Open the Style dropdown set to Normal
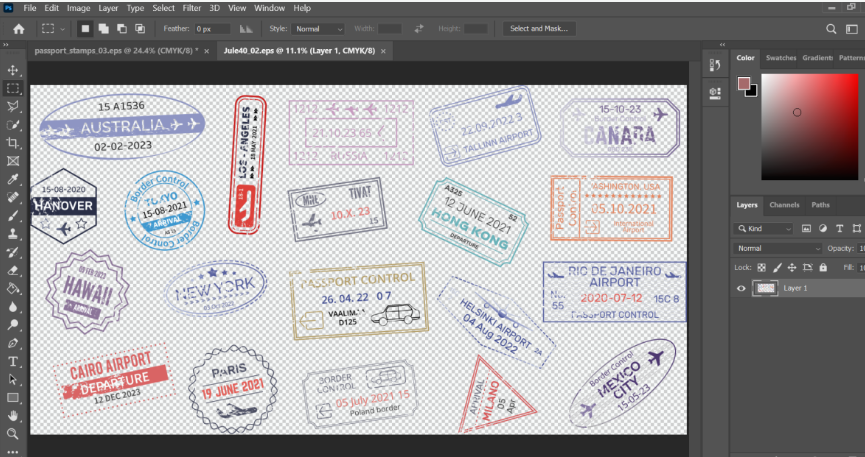Image resolution: width=865 pixels, height=457 pixels. point(318,29)
